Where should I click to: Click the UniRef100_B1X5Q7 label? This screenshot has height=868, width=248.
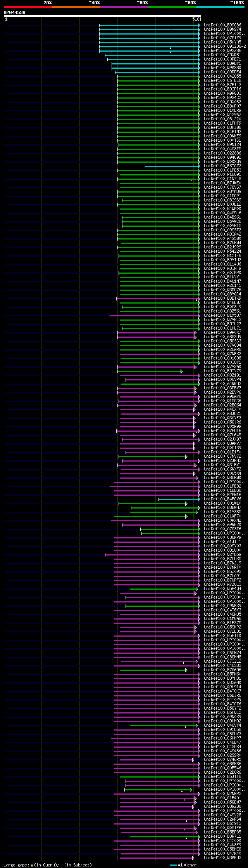point(222,316)
